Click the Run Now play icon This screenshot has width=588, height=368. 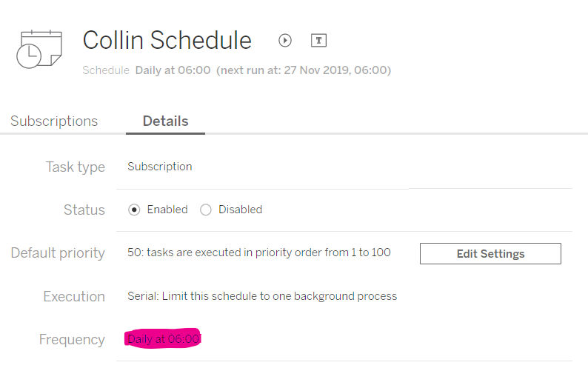coord(285,41)
